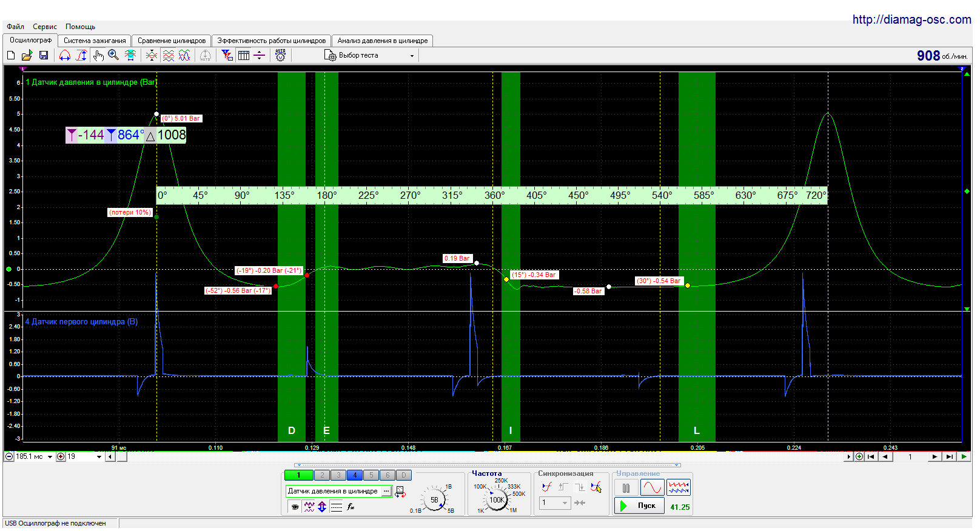Select the magnifier zoom tool
Screen dimensions: 980x531
[113, 55]
